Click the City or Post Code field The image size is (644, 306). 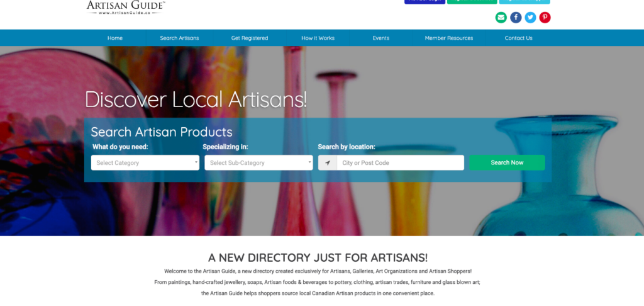tap(401, 163)
